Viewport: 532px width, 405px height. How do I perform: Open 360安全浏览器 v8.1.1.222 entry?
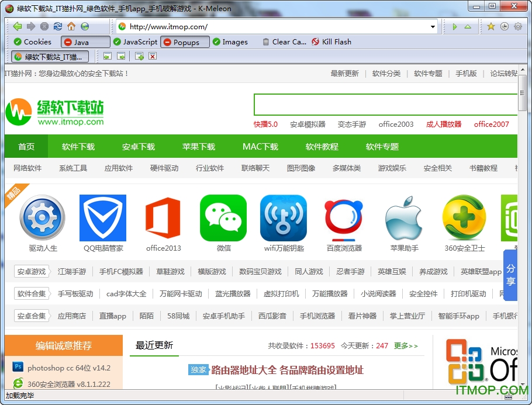(x=69, y=384)
